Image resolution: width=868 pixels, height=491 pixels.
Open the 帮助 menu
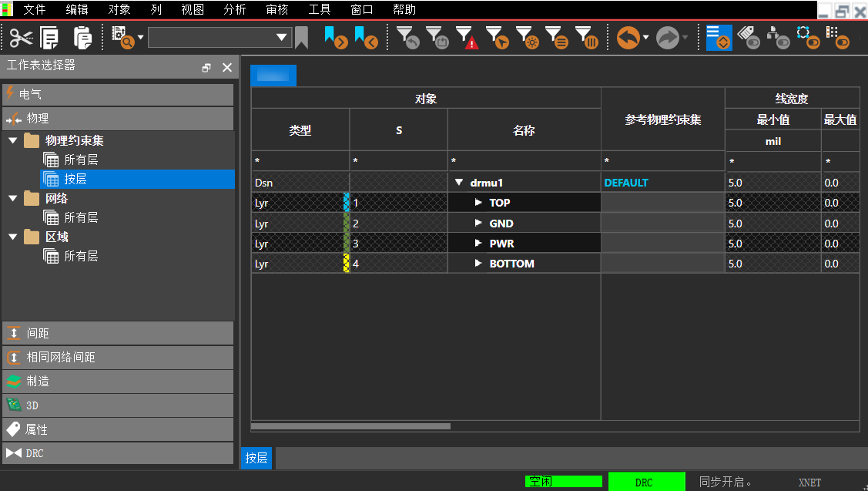404,9
